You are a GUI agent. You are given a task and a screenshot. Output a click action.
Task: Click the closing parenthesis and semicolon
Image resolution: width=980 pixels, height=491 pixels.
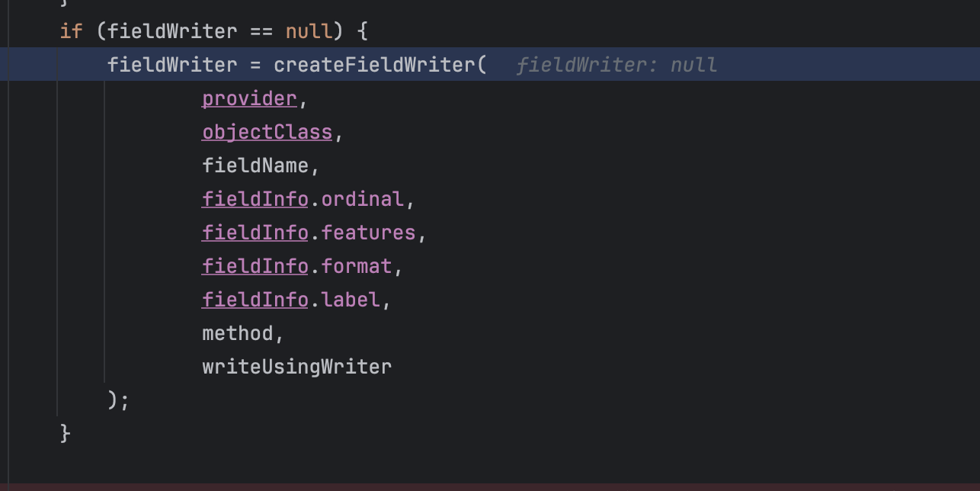click(x=119, y=400)
